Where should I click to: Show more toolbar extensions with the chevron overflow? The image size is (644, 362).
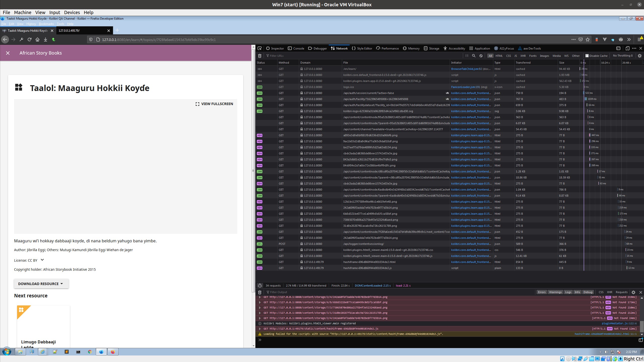click(x=629, y=39)
